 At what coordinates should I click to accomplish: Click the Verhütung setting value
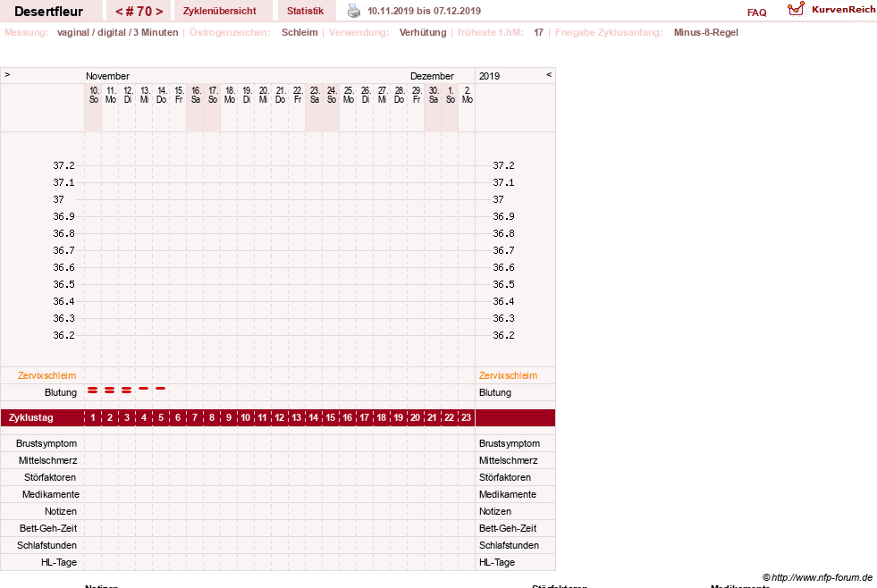coord(423,32)
